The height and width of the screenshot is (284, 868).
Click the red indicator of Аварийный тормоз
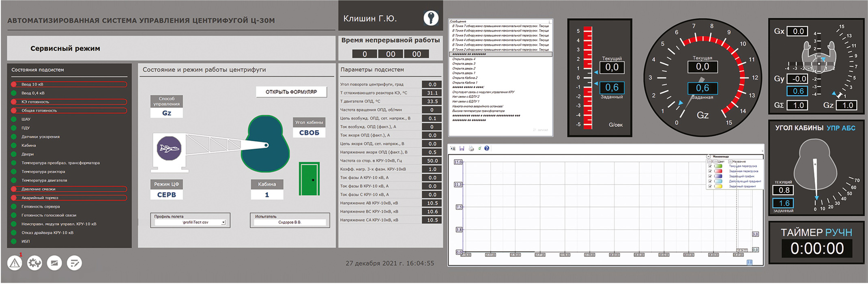14,198
